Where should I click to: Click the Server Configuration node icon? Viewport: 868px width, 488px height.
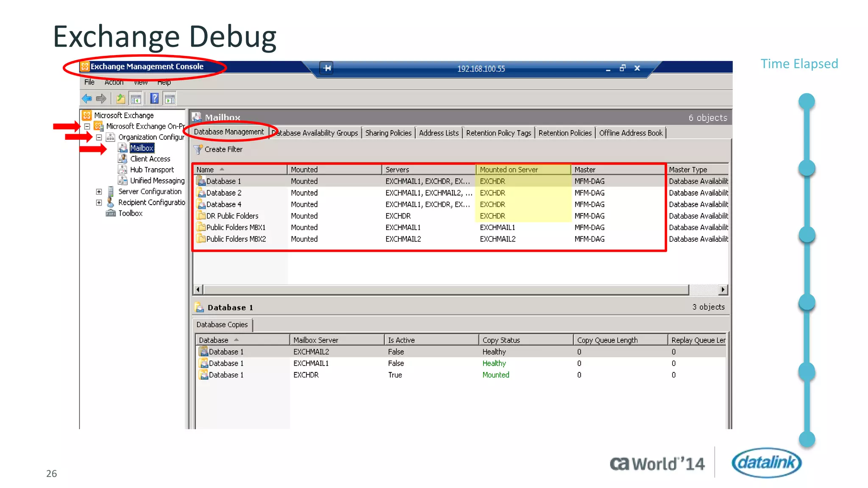coord(111,191)
